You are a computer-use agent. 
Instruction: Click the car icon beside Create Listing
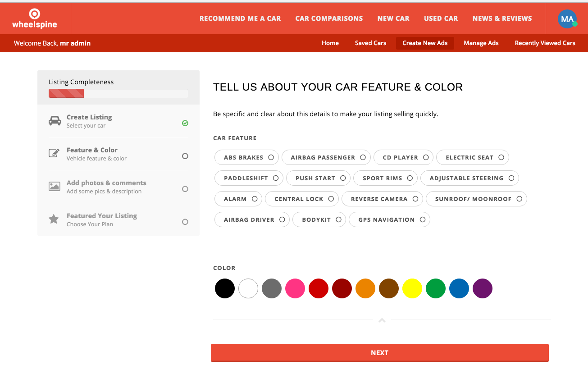pos(55,121)
